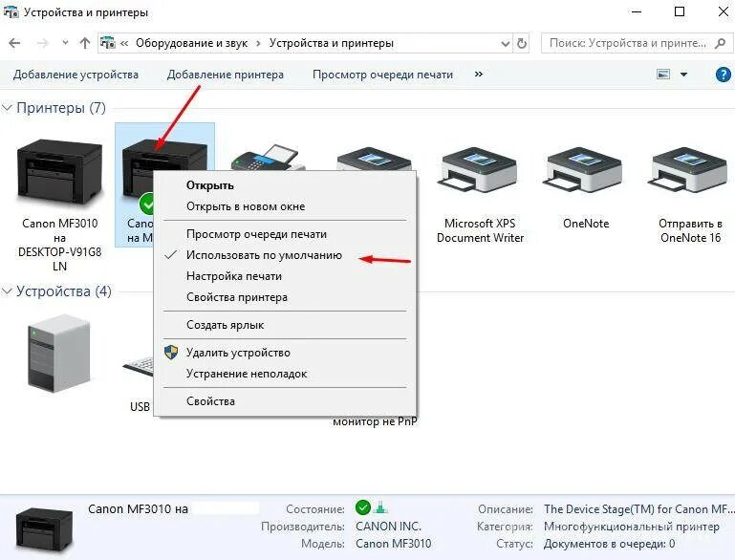Image resolution: width=735 pixels, height=560 pixels.
Task: Collapse the Принтеры (7) group
Action: [7, 108]
